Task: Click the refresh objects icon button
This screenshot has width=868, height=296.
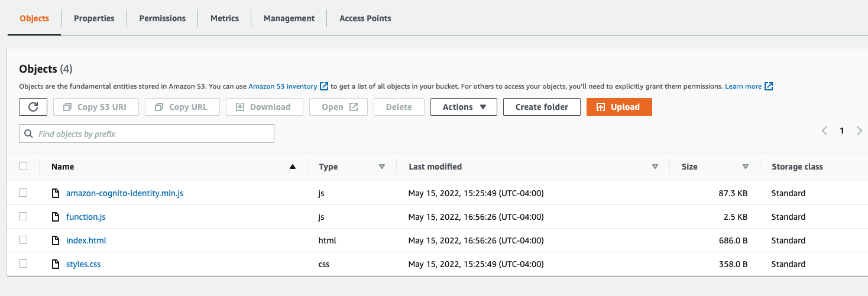Action: [x=33, y=107]
